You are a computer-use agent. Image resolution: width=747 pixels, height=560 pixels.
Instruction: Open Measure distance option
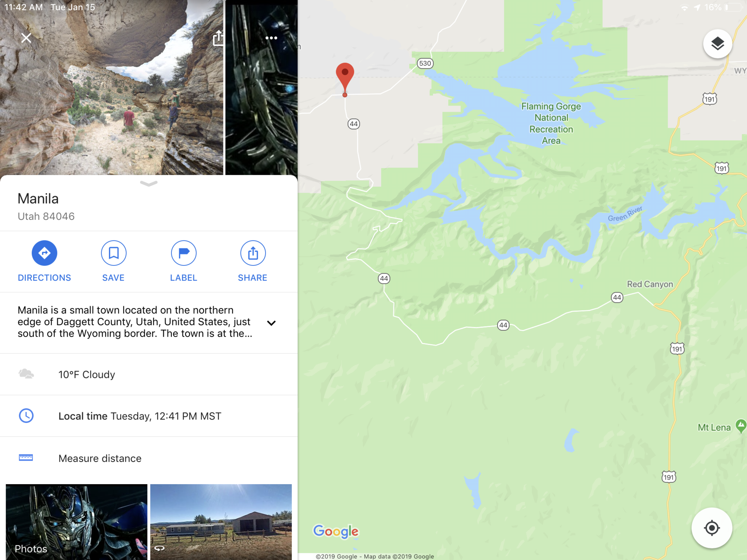[x=149, y=458]
